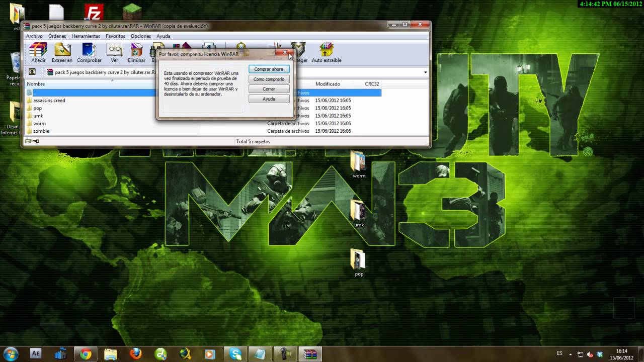Click the taskbar clock showing 16:14
This screenshot has width=644, height=362.
621,354
